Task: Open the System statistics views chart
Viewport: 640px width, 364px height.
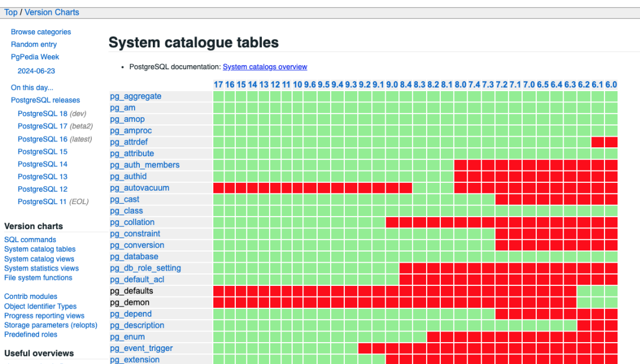Action: pos(41,268)
